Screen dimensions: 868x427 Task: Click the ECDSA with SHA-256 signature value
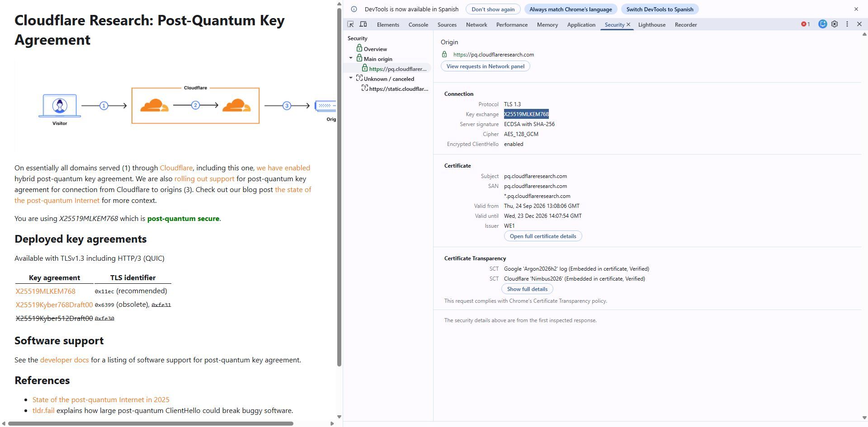click(529, 124)
